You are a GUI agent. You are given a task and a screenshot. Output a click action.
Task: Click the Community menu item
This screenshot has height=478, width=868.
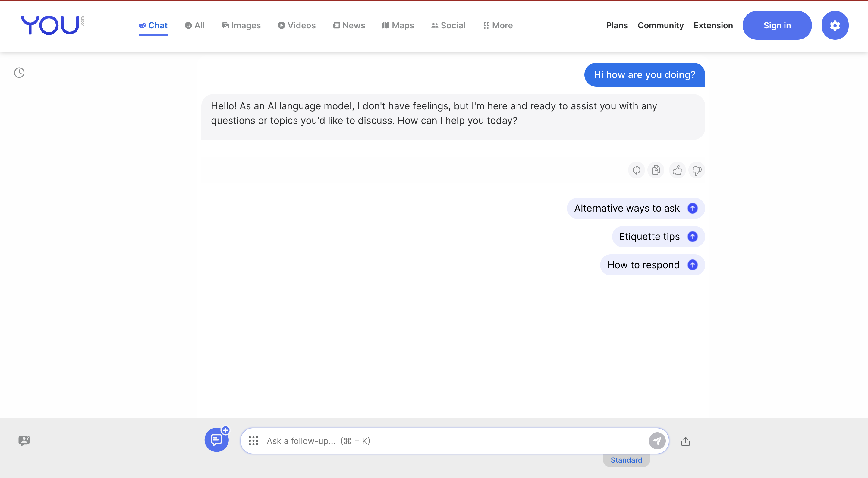point(660,25)
